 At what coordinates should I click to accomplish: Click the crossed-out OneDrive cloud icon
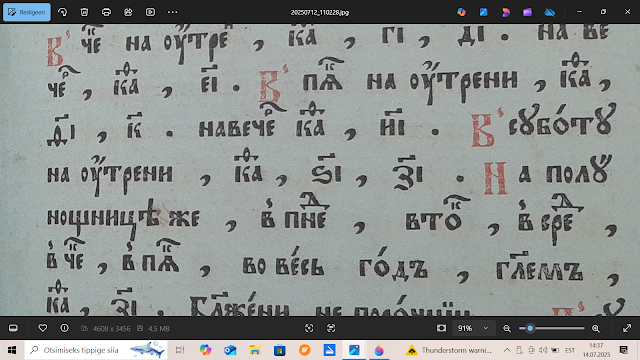click(550, 12)
